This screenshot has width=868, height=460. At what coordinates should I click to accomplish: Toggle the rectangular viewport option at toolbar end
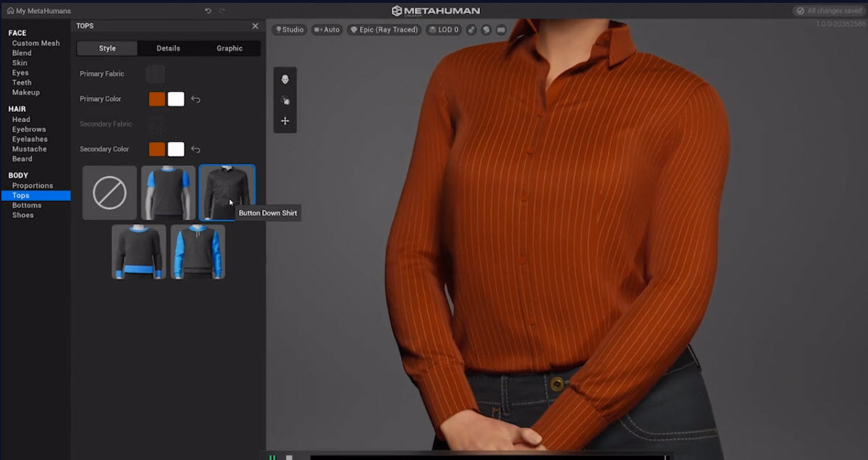coord(500,30)
